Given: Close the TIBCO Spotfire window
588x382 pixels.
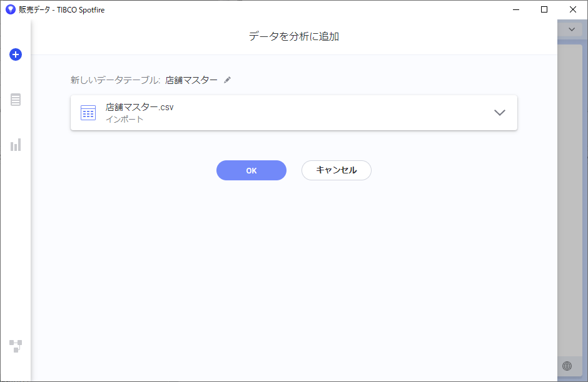Looking at the screenshot, I should pyautogui.click(x=572, y=9).
